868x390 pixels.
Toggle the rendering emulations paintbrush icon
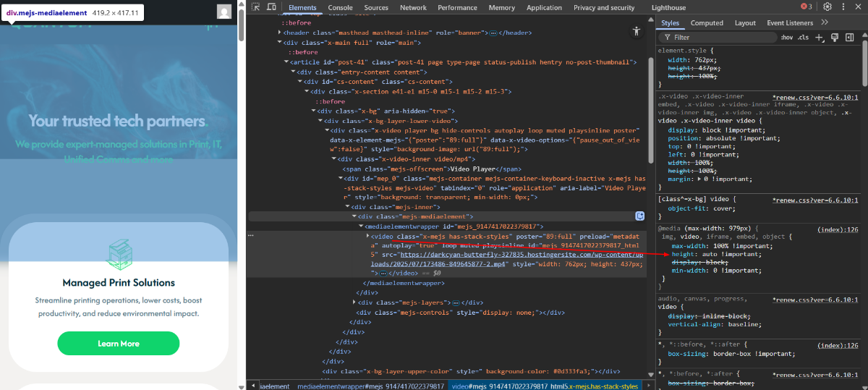tap(835, 37)
